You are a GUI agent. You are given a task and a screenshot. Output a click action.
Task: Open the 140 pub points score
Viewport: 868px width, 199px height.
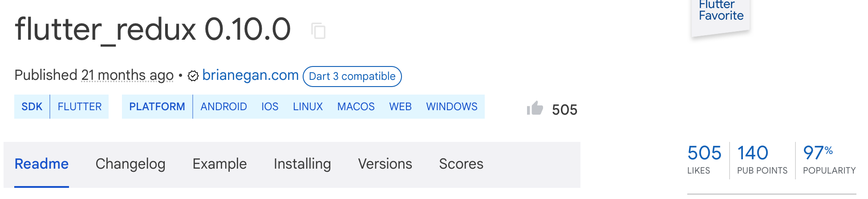(762, 160)
